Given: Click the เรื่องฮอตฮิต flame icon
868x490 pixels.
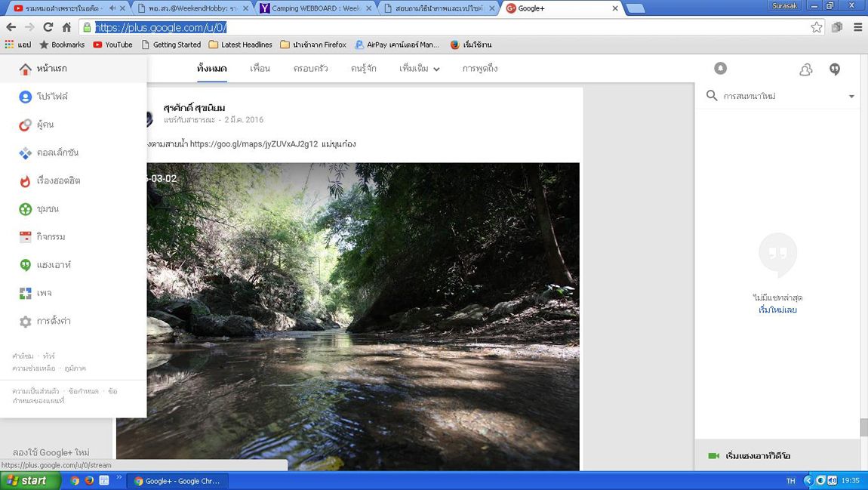Looking at the screenshot, I should [x=25, y=181].
